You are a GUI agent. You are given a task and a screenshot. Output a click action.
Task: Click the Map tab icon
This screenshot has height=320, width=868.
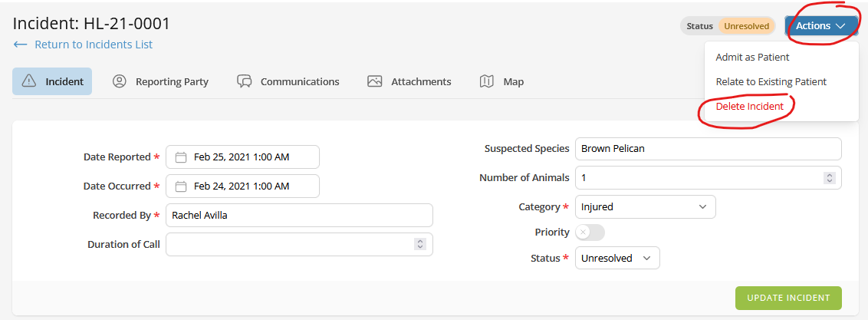click(487, 81)
